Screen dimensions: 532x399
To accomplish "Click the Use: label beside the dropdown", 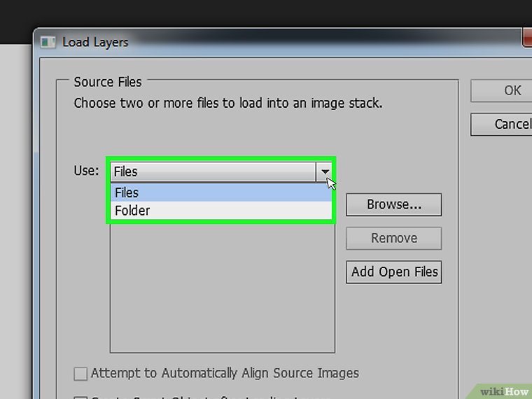I will (x=87, y=171).
